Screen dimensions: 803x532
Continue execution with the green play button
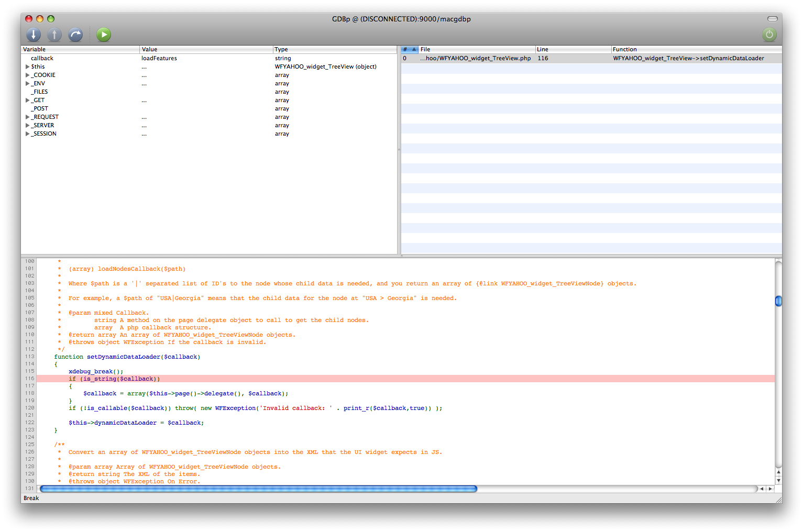[104, 35]
